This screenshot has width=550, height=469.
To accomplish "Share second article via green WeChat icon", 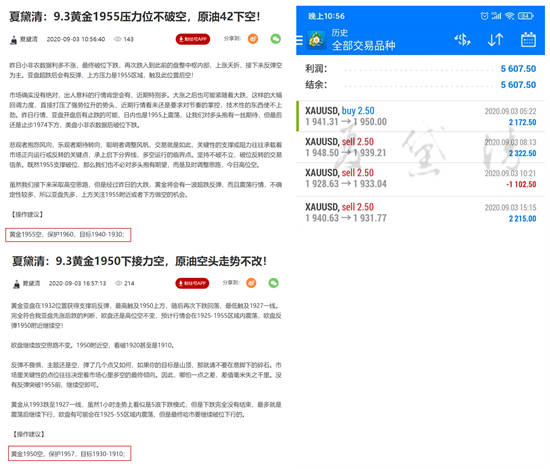I will coord(274,283).
